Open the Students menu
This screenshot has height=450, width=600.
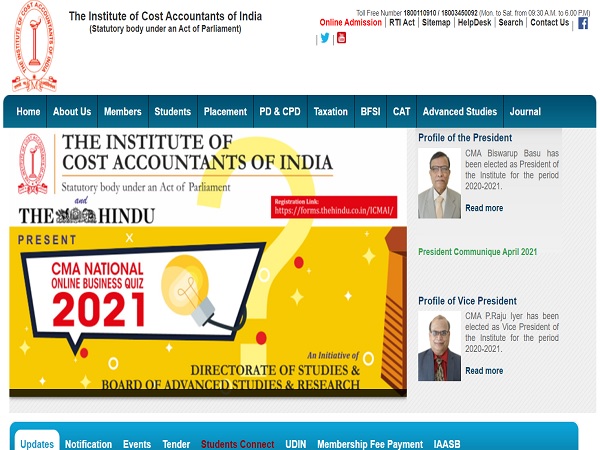(173, 112)
